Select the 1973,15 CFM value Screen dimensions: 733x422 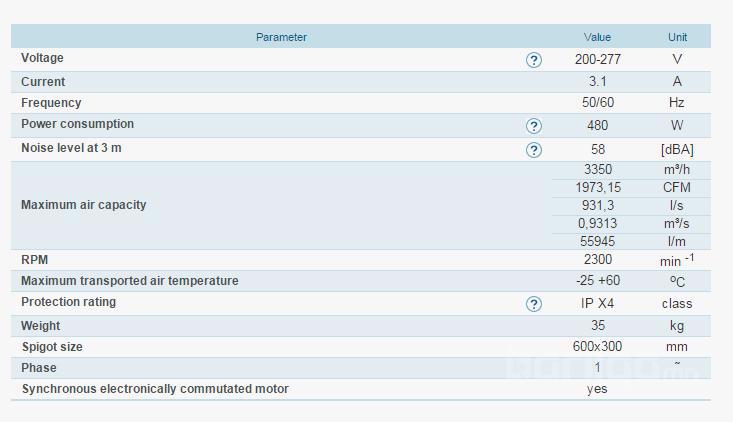(597, 188)
